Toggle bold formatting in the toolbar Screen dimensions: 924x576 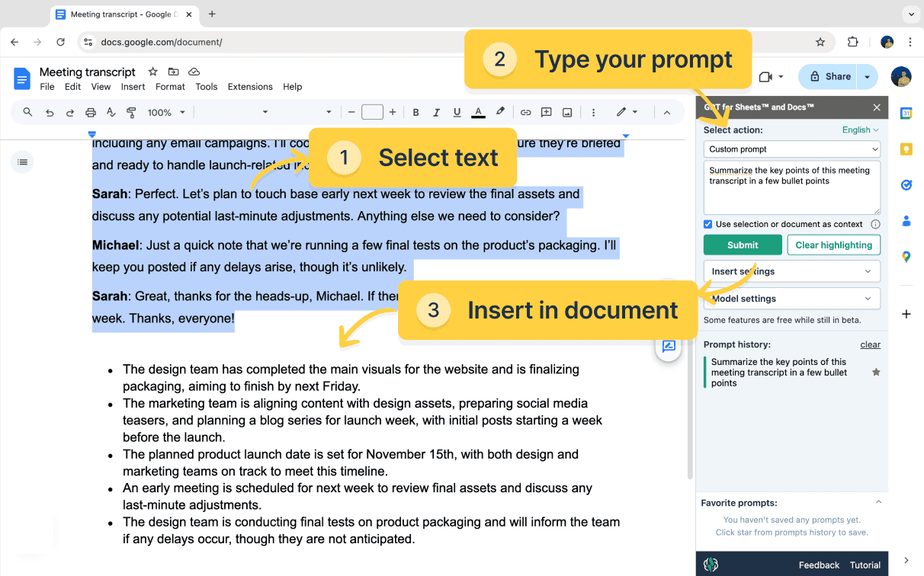pyautogui.click(x=415, y=112)
